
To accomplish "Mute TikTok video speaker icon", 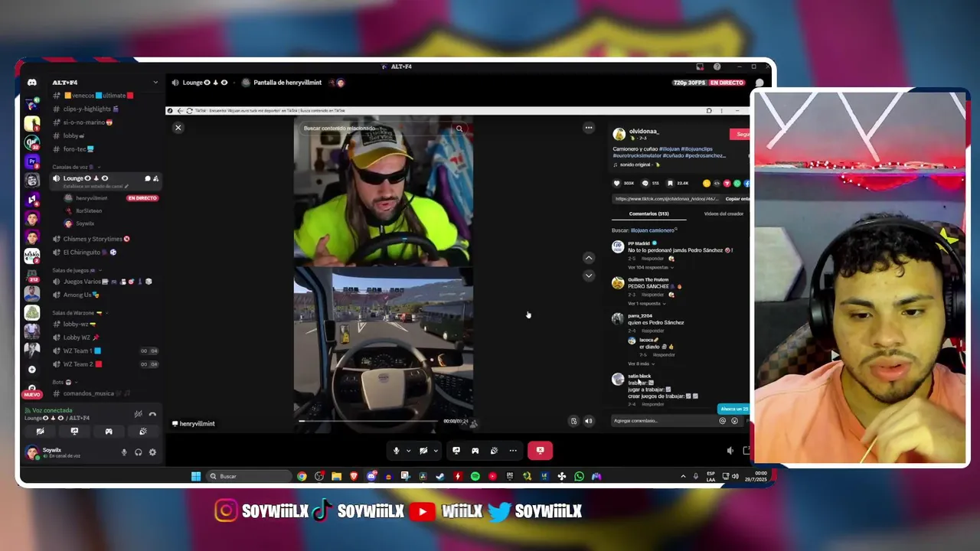I will [x=588, y=421].
